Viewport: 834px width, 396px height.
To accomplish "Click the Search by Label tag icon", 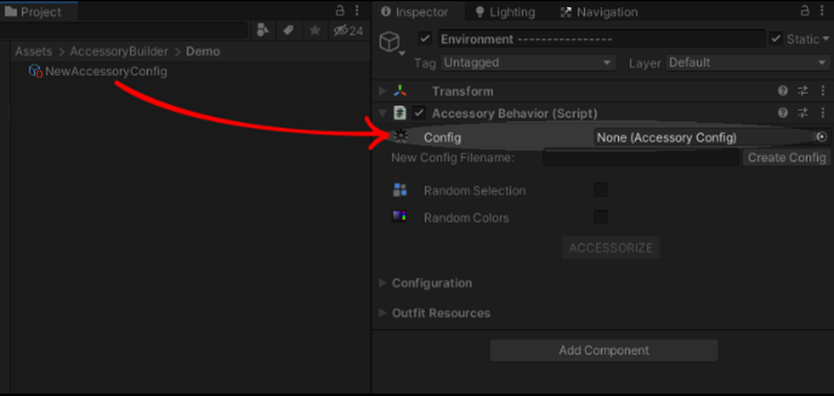I will [x=288, y=30].
